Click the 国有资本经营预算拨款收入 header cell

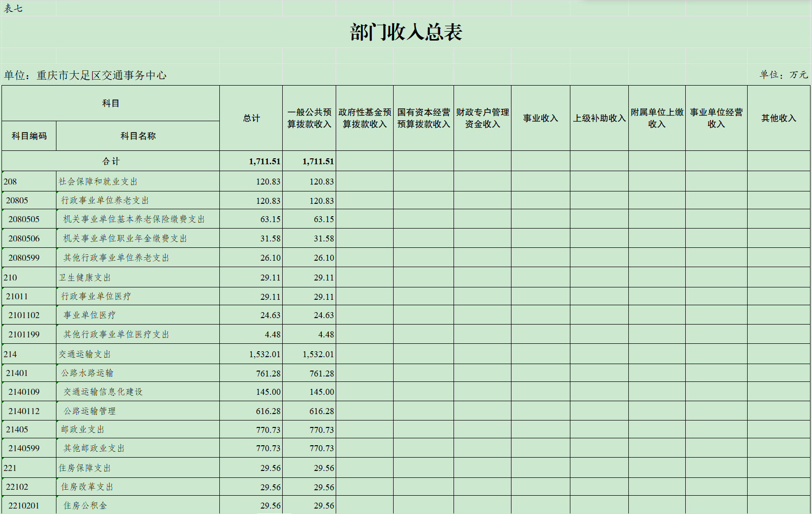click(424, 118)
